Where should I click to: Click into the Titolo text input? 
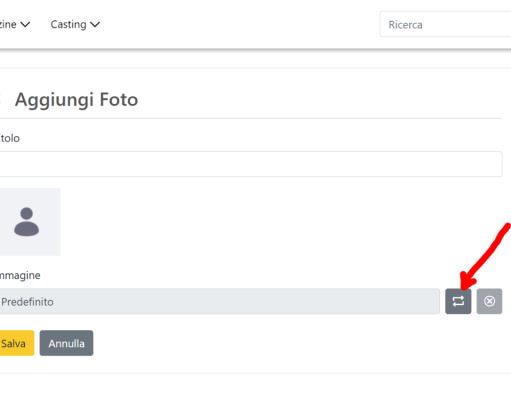click(251, 164)
